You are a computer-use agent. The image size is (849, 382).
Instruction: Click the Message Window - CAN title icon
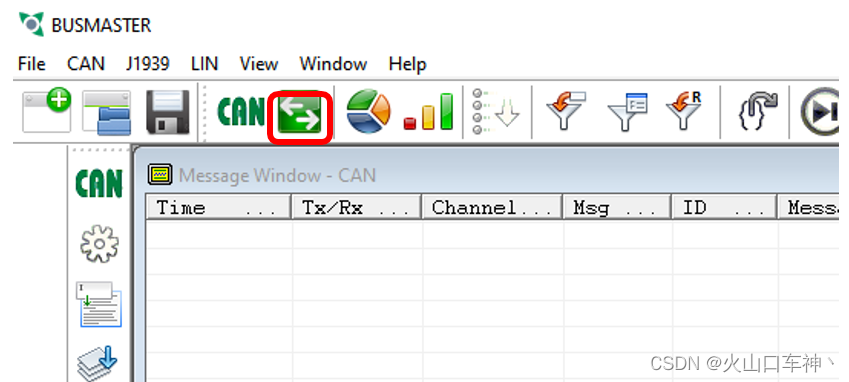click(x=160, y=174)
